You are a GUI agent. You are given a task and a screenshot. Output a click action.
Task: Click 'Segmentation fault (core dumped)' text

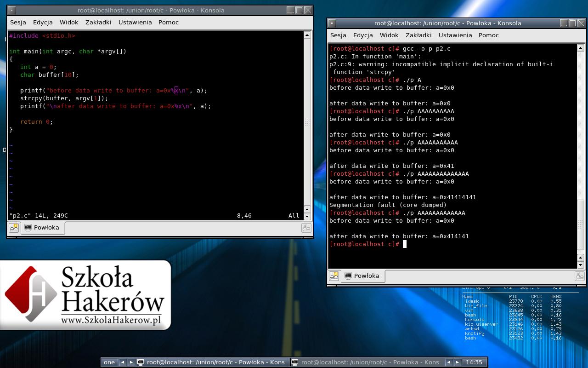(388, 205)
